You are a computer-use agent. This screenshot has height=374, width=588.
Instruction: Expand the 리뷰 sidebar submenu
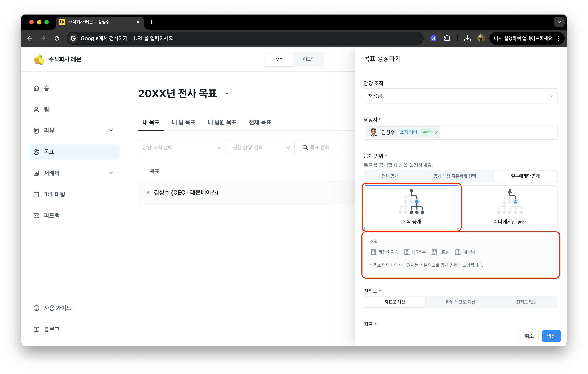111,131
